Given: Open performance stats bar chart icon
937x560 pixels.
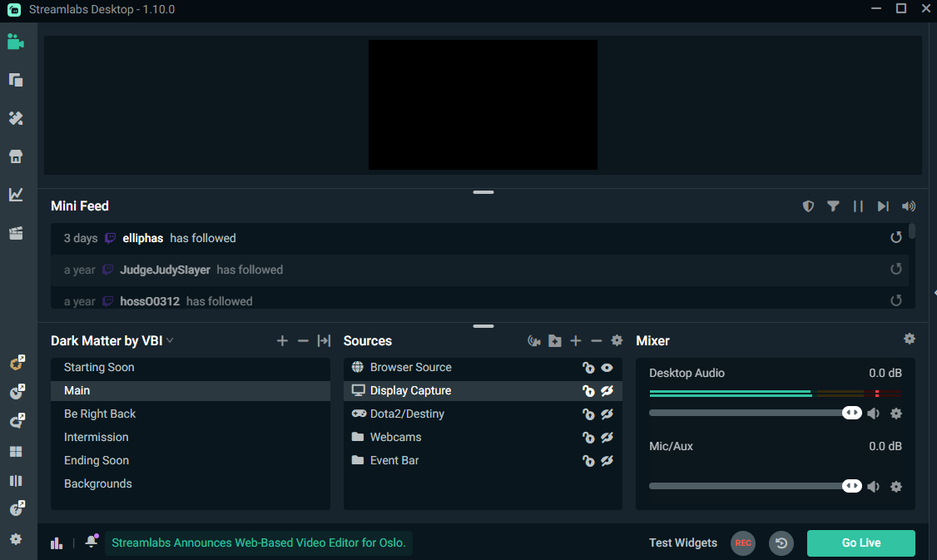Looking at the screenshot, I should [x=57, y=543].
